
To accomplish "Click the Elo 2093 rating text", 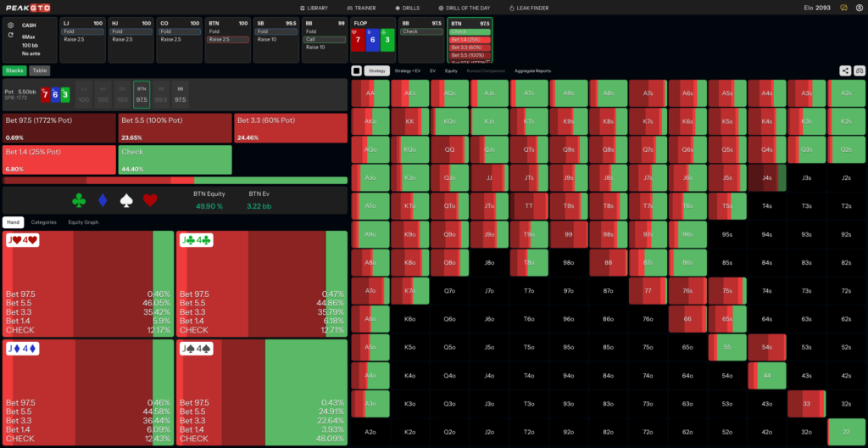I will 817,8.
